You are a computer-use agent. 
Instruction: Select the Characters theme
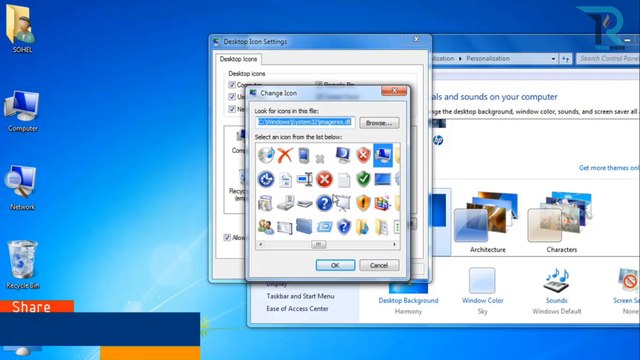[562, 222]
